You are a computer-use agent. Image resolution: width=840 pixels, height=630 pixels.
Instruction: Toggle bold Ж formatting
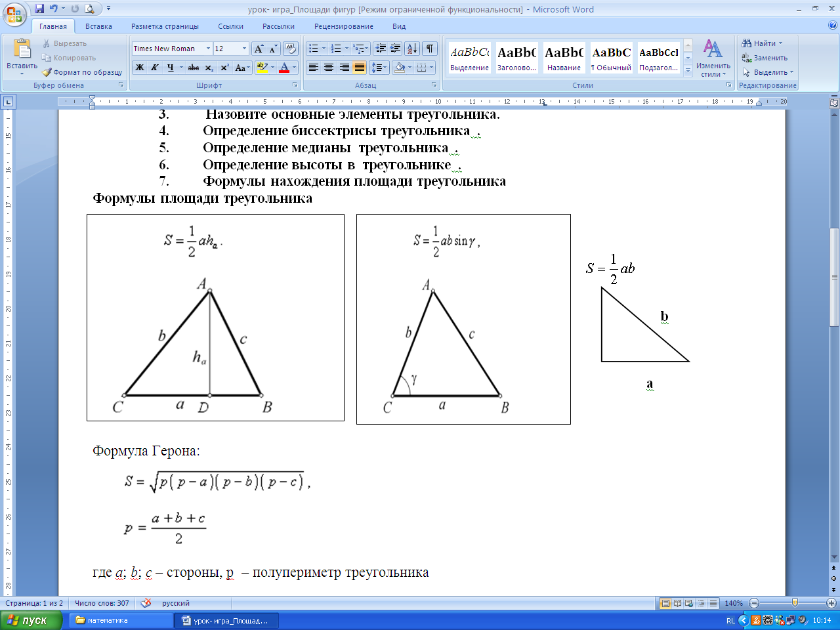point(140,68)
